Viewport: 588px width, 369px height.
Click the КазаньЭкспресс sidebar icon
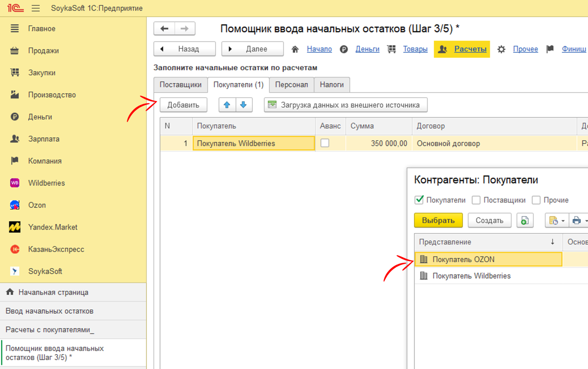click(15, 249)
